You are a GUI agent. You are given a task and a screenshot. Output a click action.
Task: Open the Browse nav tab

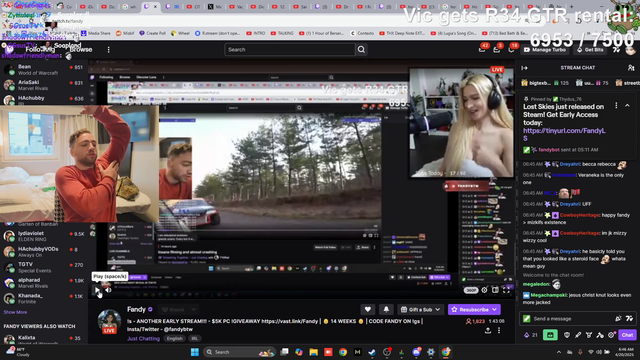(x=81, y=49)
